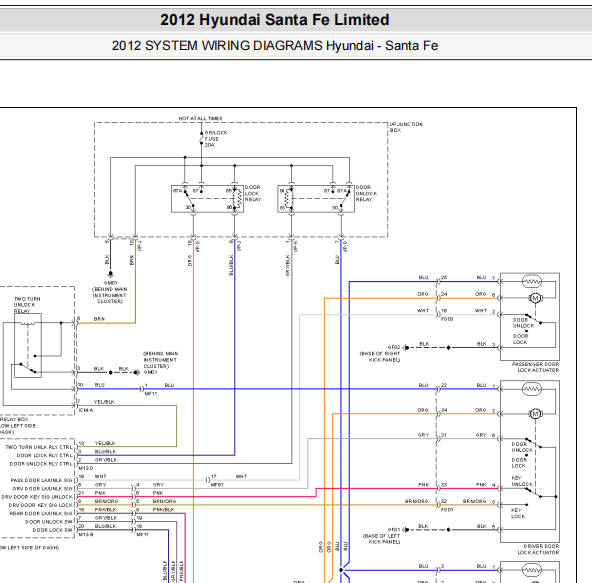The height and width of the screenshot is (583, 592).
Task: Click 'BLU/BLK' wire label at M13-D pin 3
Action: [x=105, y=452]
